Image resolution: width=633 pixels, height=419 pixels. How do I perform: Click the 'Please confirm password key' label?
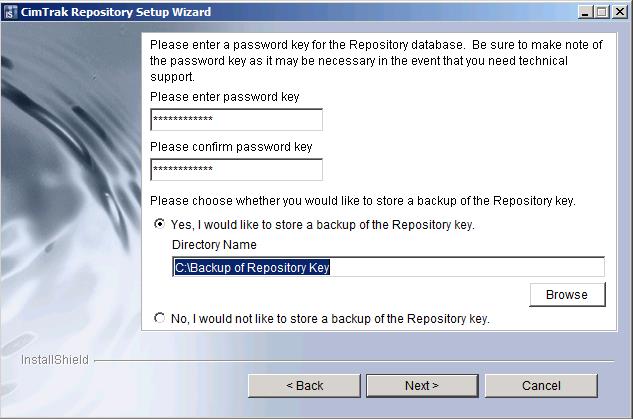(x=231, y=147)
